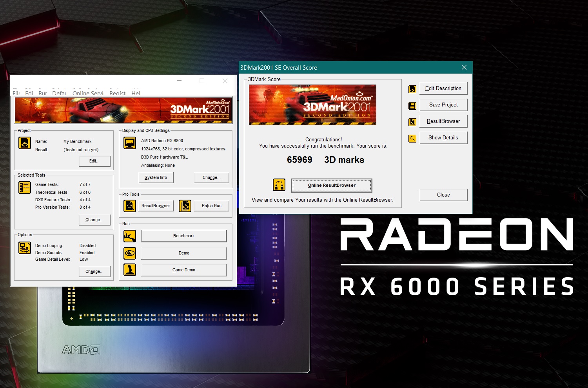Click the ResultBrowser button in Pro Tools
Viewport: 588px width, 388px height.
[x=156, y=206]
